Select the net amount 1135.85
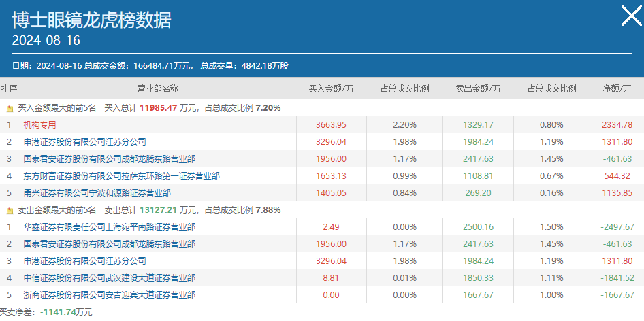Screen dimensions: 644x321 pyautogui.click(x=617, y=193)
